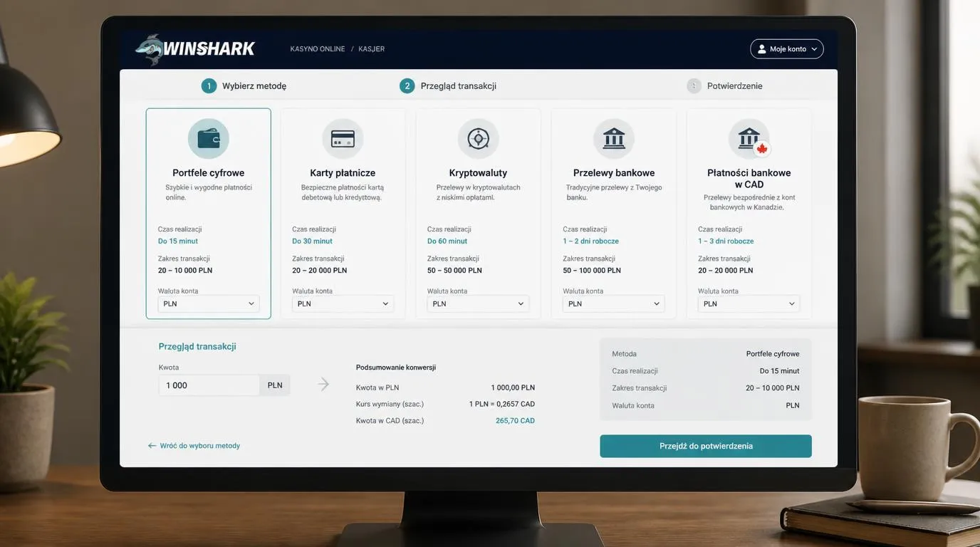Viewport: 980px width, 547px height.
Task: Select the Płatności bankowe w CAD icon
Action: point(749,139)
